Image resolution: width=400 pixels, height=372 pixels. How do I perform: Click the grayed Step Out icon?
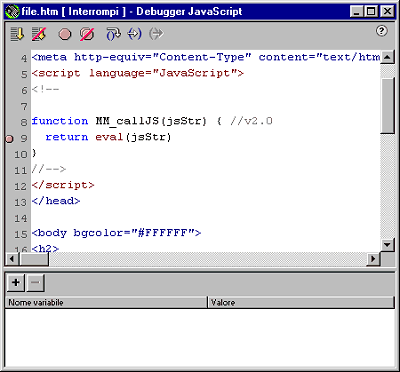click(x=156, y=34)
